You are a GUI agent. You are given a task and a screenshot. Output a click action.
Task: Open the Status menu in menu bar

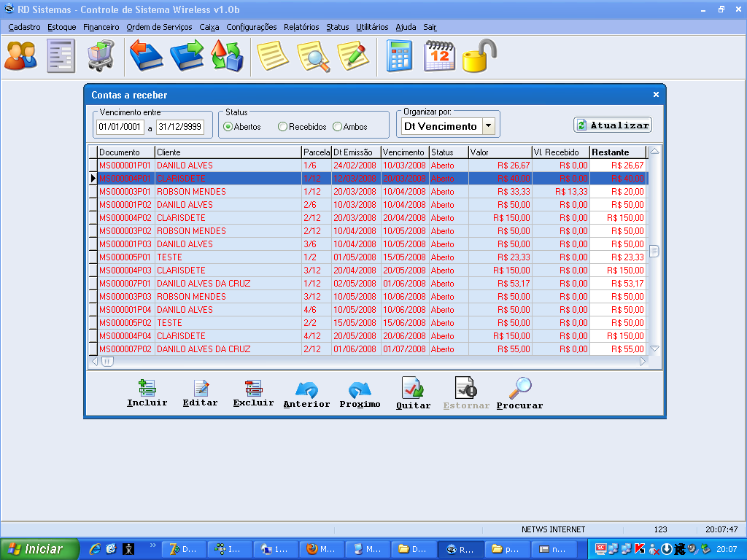[337, 27]
